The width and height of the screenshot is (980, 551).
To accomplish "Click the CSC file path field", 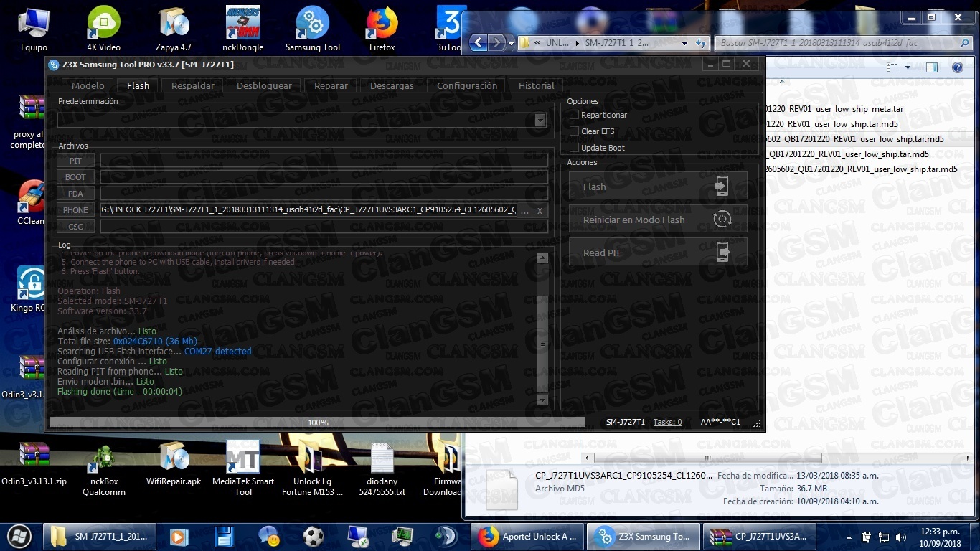I will (x=324, y=227).
